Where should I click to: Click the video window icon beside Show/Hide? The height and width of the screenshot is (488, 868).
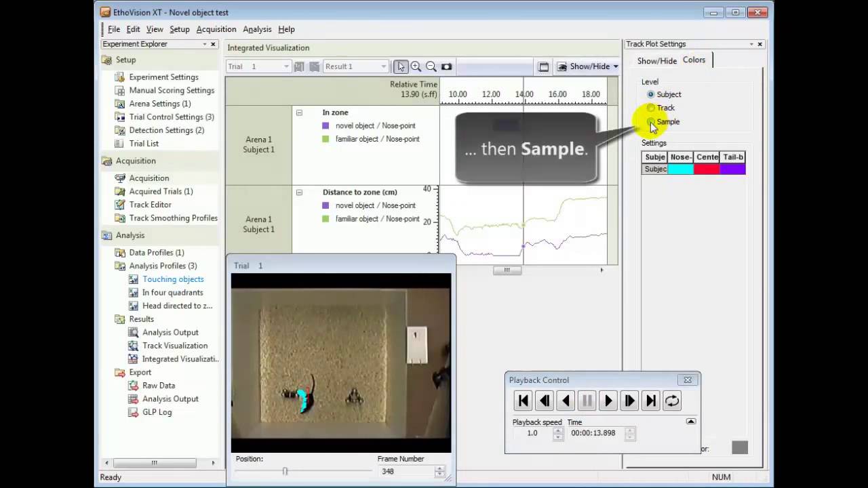click(543, 66)
